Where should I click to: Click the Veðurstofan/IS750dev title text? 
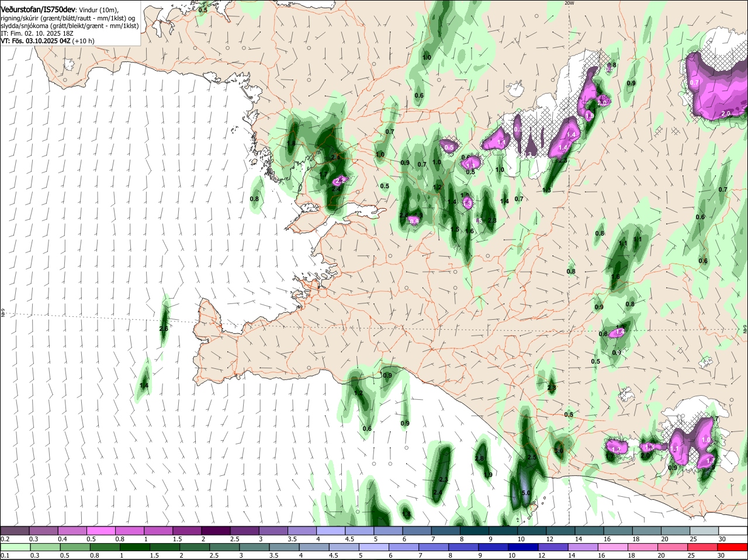coord(38,10)
